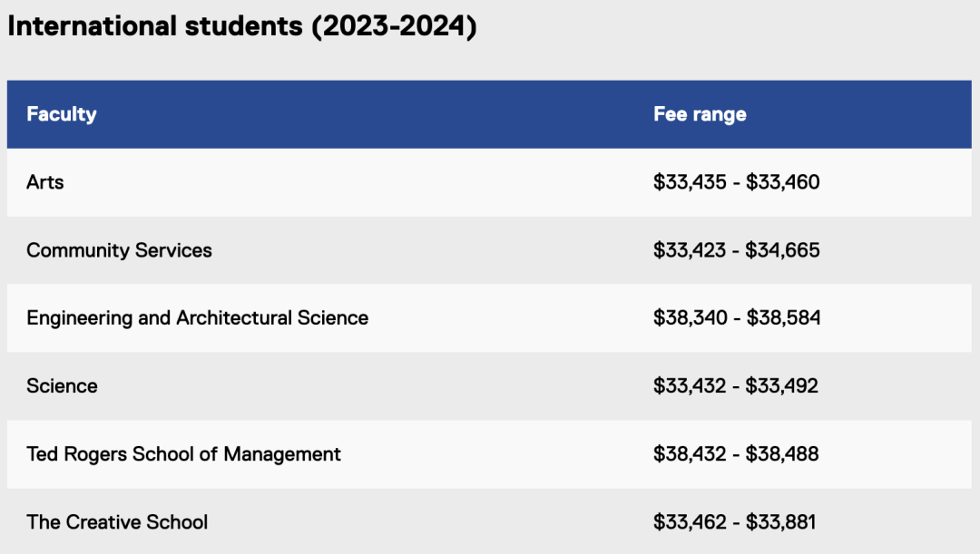The image size is (980, 554).
Task: Click Engineering and Architectural Science faculty name
Action: pyautogui.click(x=197, y=318)
